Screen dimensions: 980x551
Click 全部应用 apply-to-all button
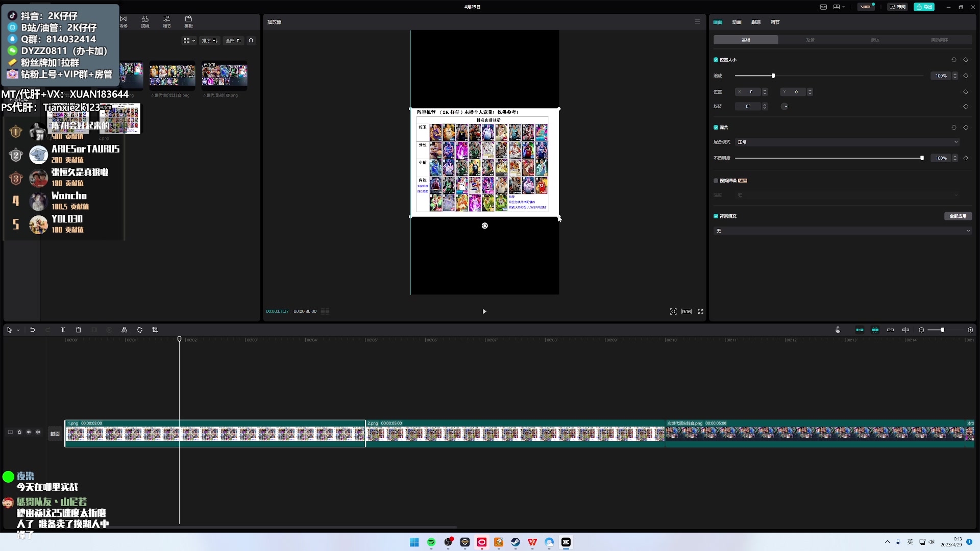pos(958,216)
